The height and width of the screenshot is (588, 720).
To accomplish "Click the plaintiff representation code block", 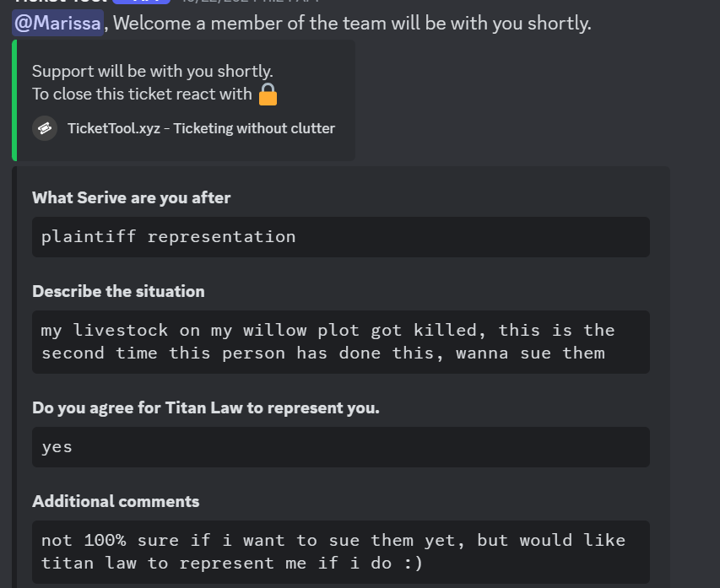I will pyautogui.click(x=341, y=237).
